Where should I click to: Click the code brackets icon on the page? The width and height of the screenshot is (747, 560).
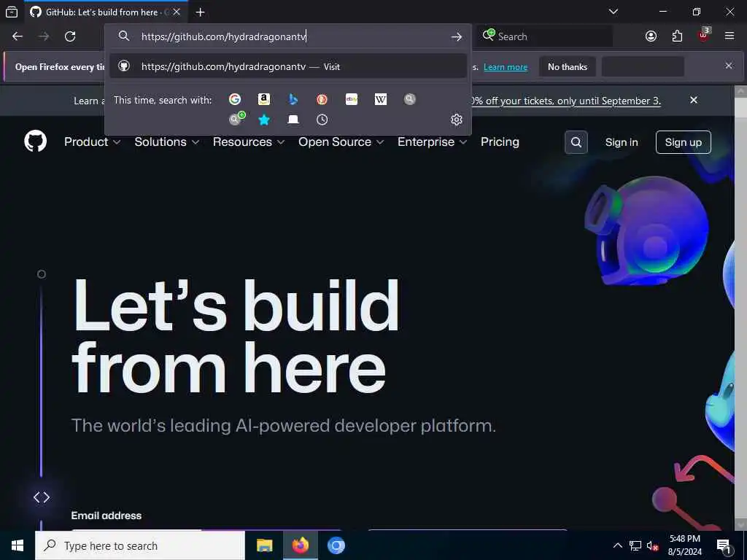pyautogui.click(x=42, y=497)
